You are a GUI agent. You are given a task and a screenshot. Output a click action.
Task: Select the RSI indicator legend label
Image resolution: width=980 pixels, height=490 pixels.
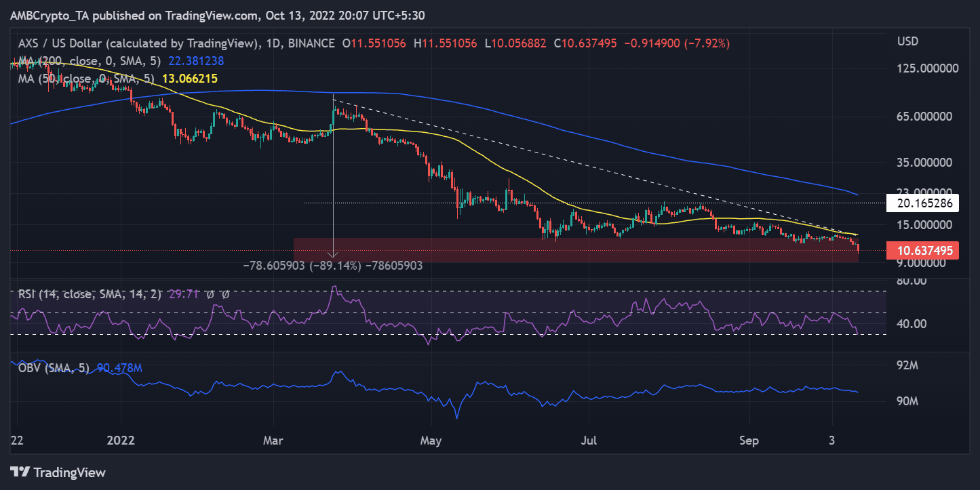[89, 294]
